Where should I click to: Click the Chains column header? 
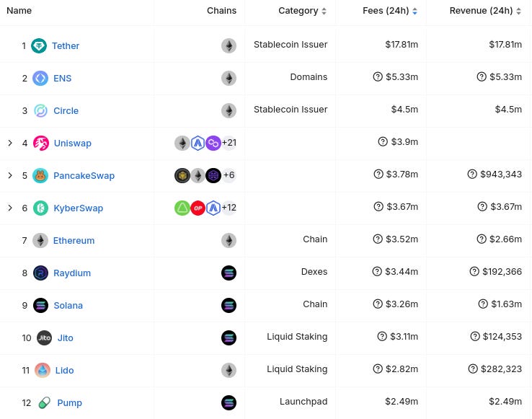(x=221, y=11)
